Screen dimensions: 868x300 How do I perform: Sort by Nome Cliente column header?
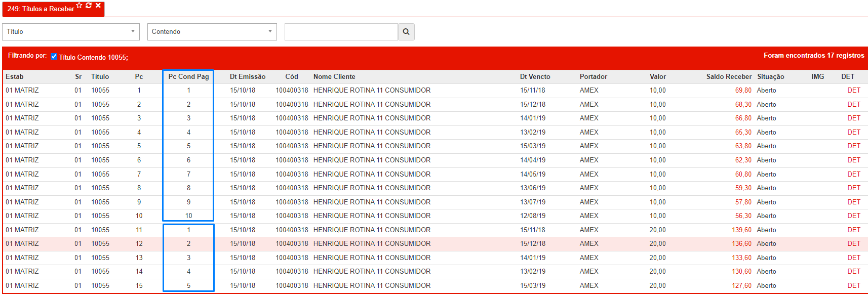[334, 76]
